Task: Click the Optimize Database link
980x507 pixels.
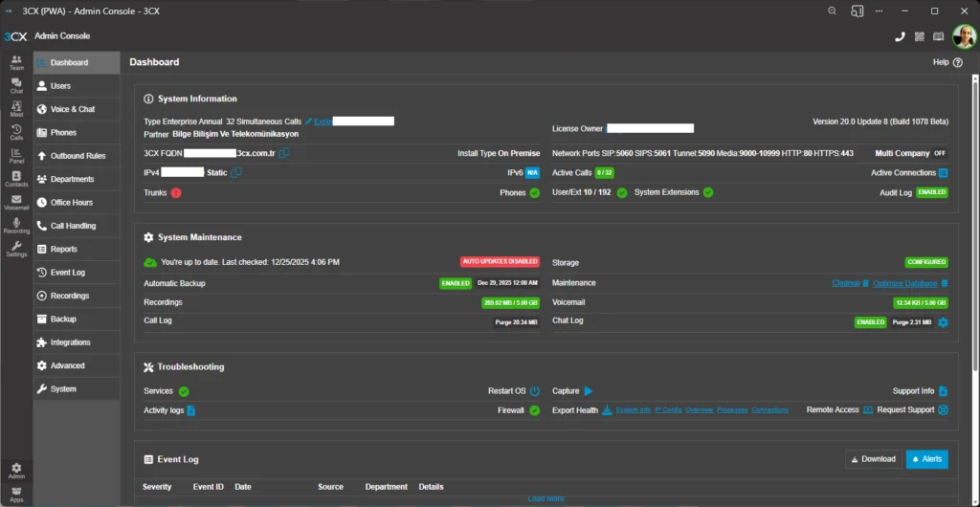Action: [905, 283]
